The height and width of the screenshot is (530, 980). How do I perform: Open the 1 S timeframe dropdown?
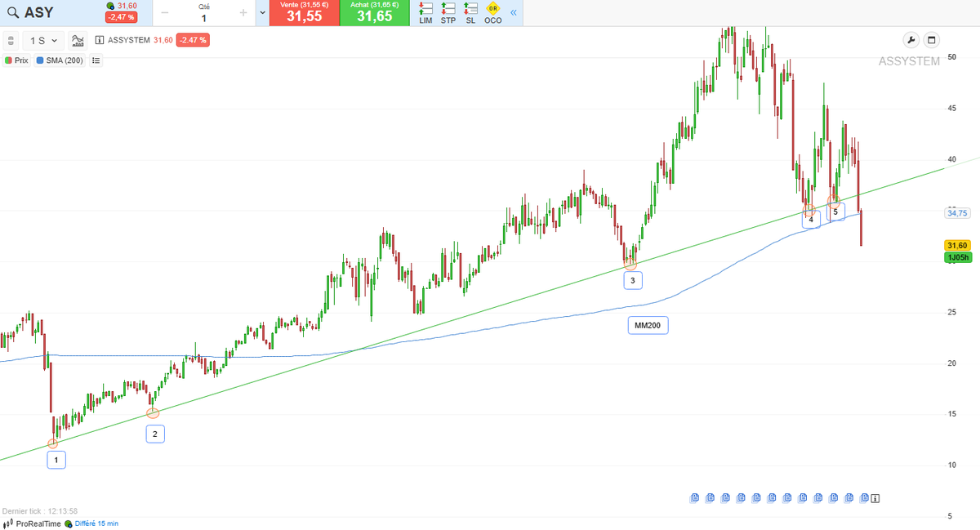coord(43,40)
